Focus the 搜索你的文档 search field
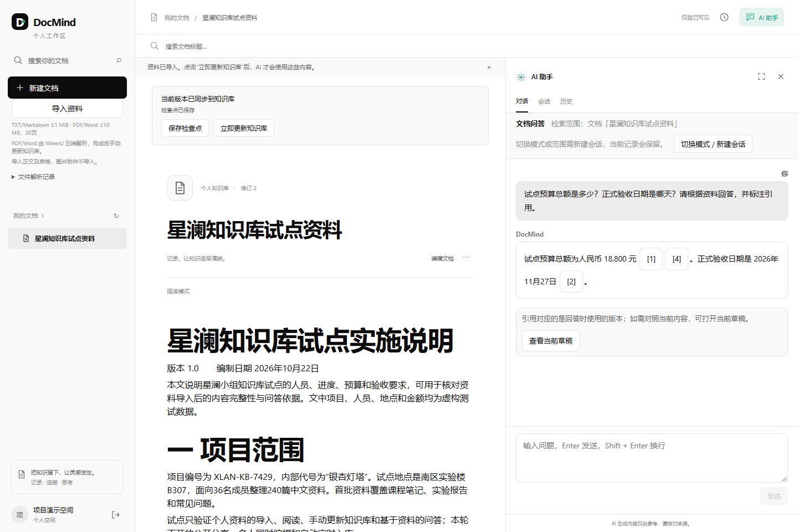 pos(67,60)
